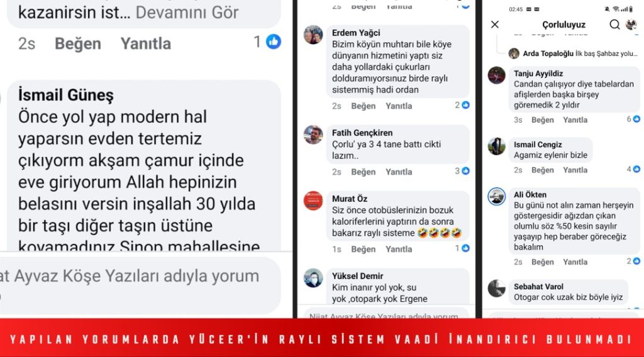Open Yüksel Demir's profile avatar
This screenshot has width=644, height=357.
[x=313, y=278]
